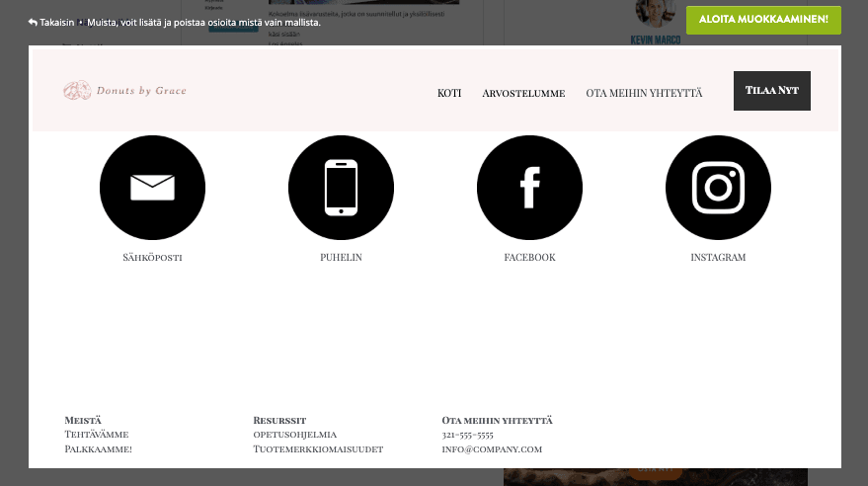
Task: Click the Aloita muokkaaminen button
Action: point(763,20)
